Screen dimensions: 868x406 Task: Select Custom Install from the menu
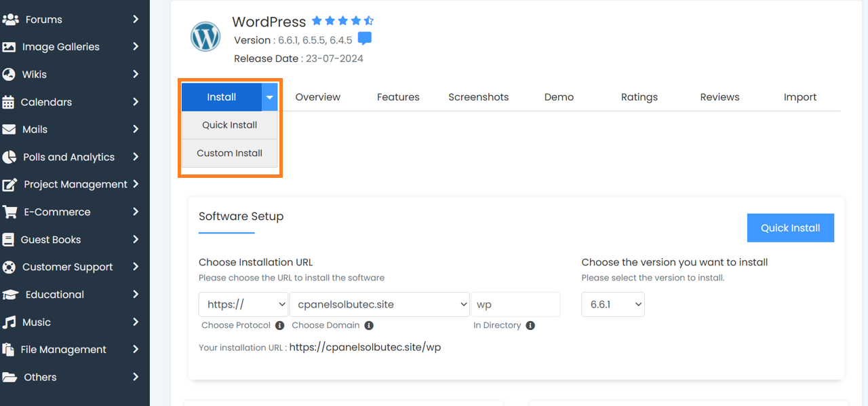[229, 153]
